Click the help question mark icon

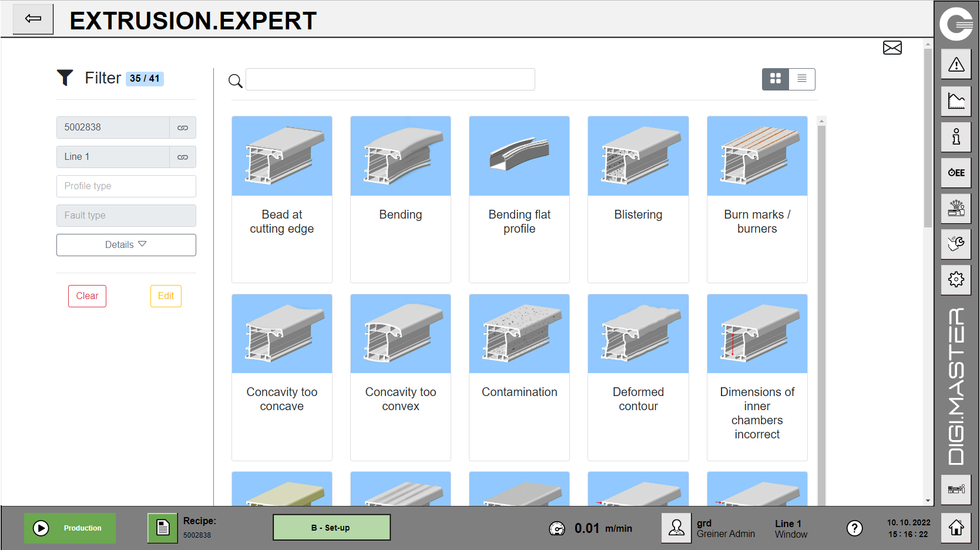pyautogui.click(x=854, y=528)
